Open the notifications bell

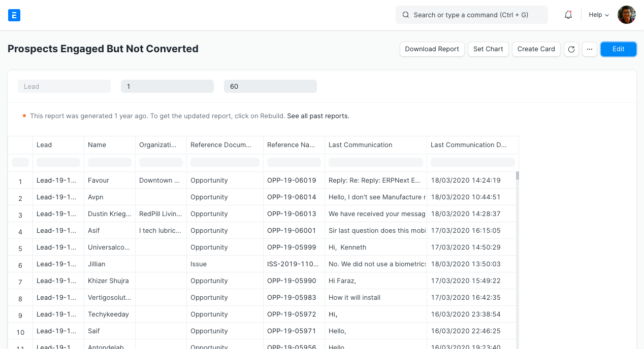coord(568,15)
